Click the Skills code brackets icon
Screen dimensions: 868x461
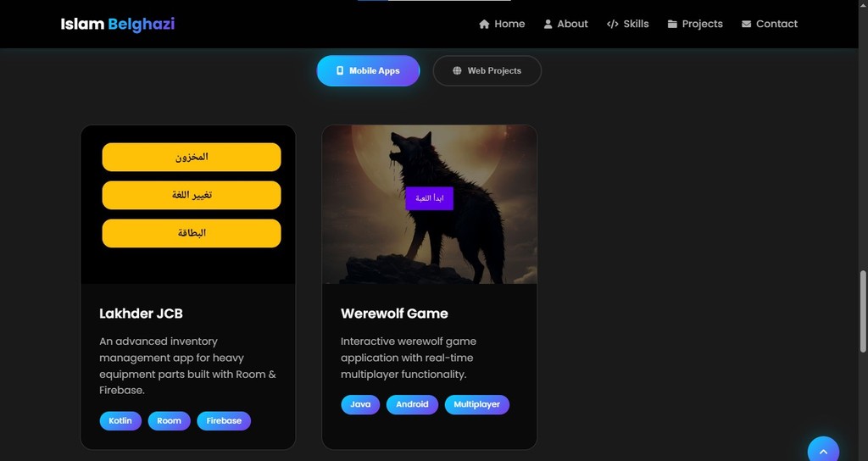click(612, 24)
